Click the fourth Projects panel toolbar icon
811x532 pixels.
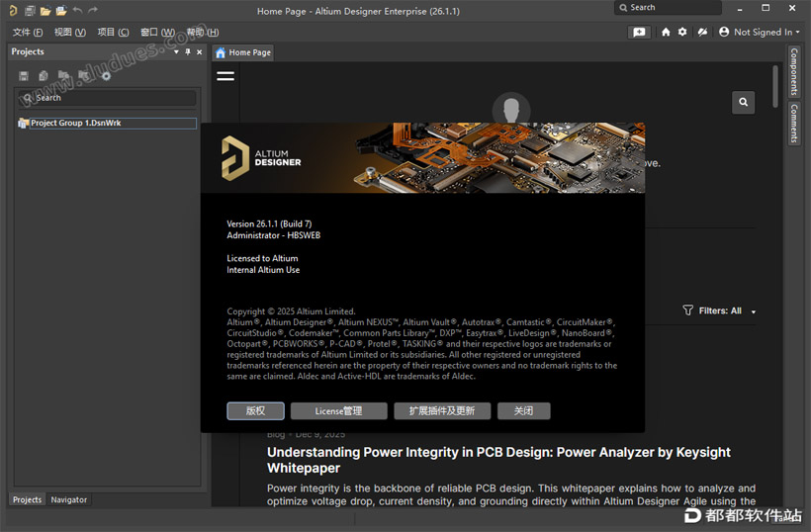pyautogui.click(x=83, y=76)
